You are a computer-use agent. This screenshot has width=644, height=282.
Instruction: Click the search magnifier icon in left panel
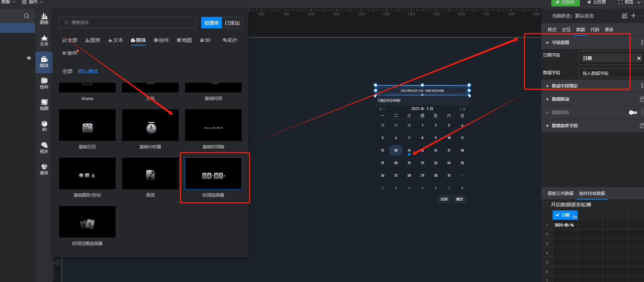[26, 16]
